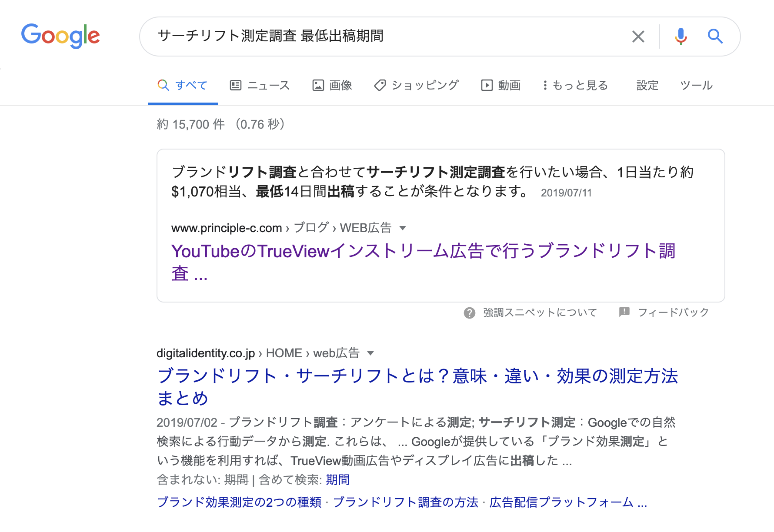Search including 期間 link
Image resolution: width=774 pixels, height=532 pixels.
(x=338, y=480)
